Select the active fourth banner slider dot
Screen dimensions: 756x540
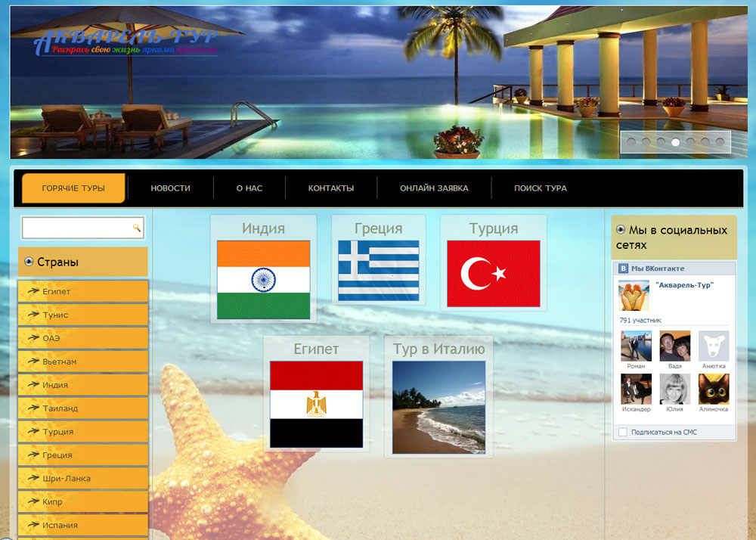pyautogui.click(x=675, y=141)
